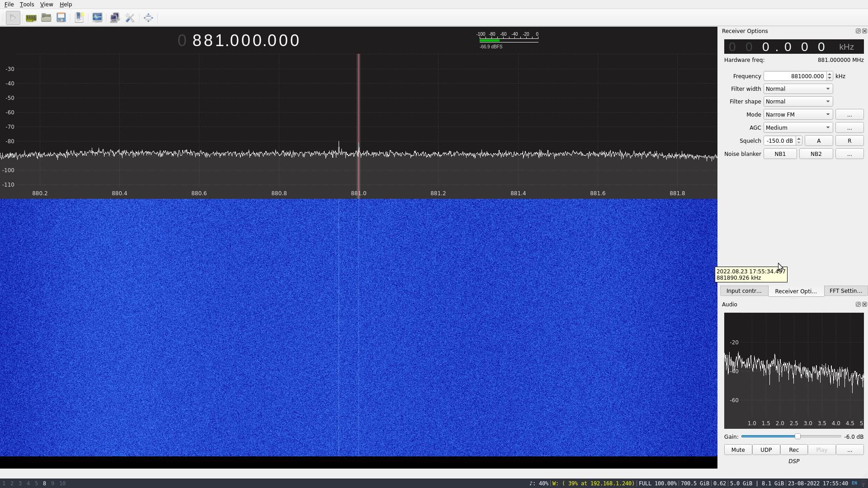Viewport: 868px width, 488px height.
Task: Adjust the audio Gain slider handle
Action: [x=797, y=436]
